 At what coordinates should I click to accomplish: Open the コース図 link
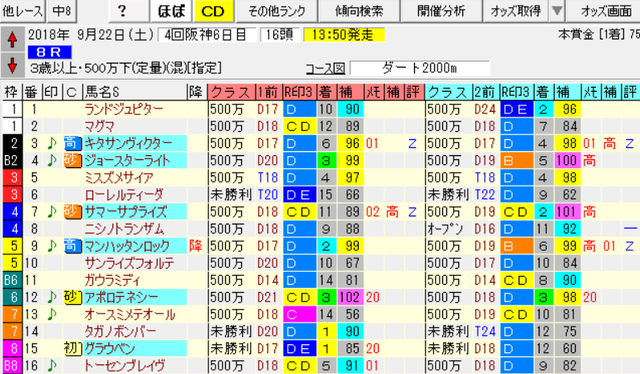(x=325, y=68)
